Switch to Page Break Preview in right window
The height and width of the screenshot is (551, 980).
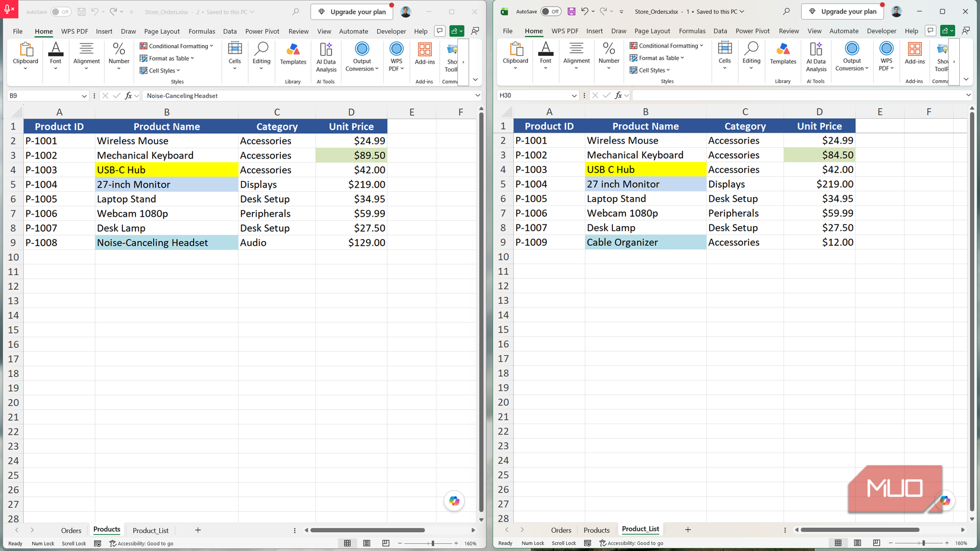tap(876, 543)
